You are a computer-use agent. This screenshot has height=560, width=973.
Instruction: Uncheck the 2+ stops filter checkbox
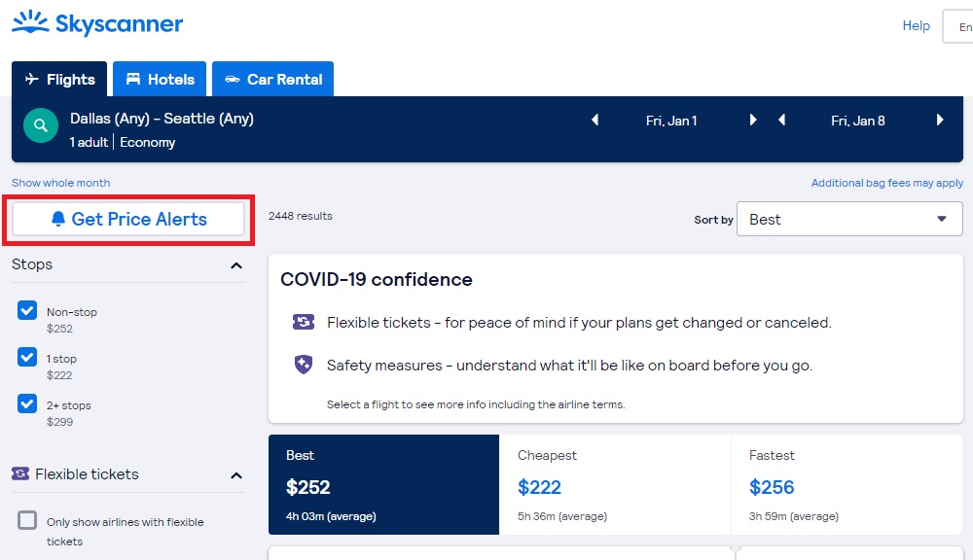(x=27, y=403)
